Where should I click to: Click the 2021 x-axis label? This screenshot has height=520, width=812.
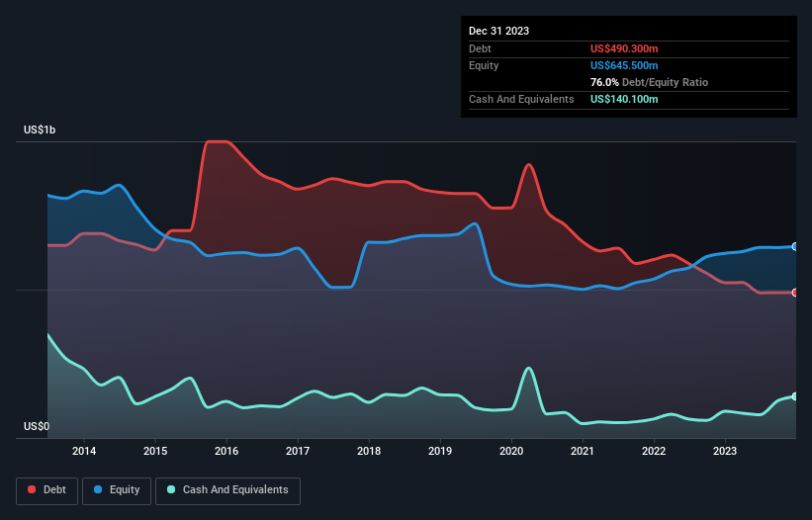(583, 451)
